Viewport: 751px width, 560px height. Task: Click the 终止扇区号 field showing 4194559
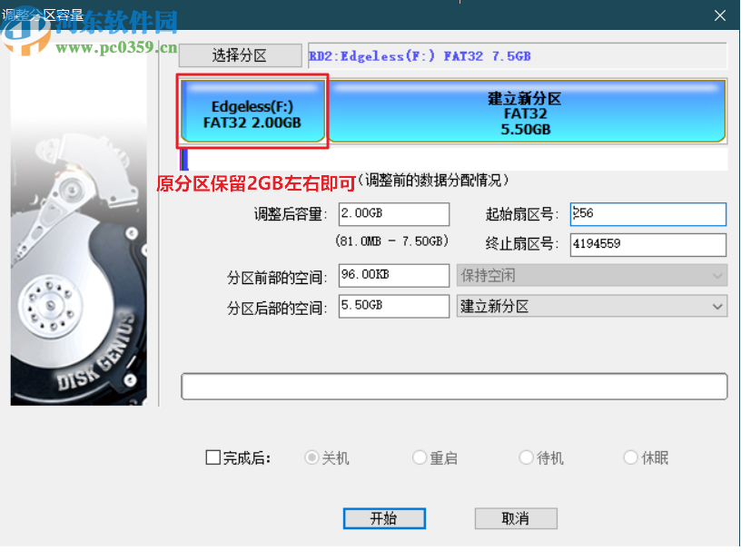point(647,244)
